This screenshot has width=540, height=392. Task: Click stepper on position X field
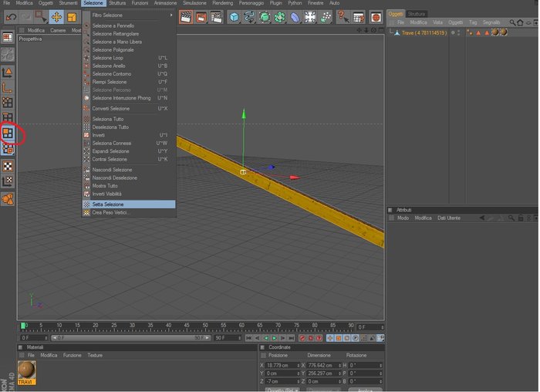tap(299, 365)
